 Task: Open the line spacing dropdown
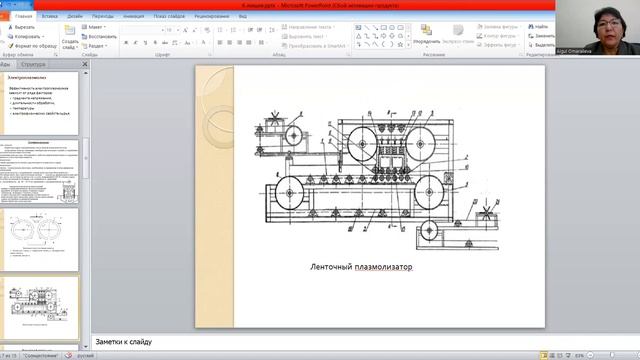coord(272,30)
